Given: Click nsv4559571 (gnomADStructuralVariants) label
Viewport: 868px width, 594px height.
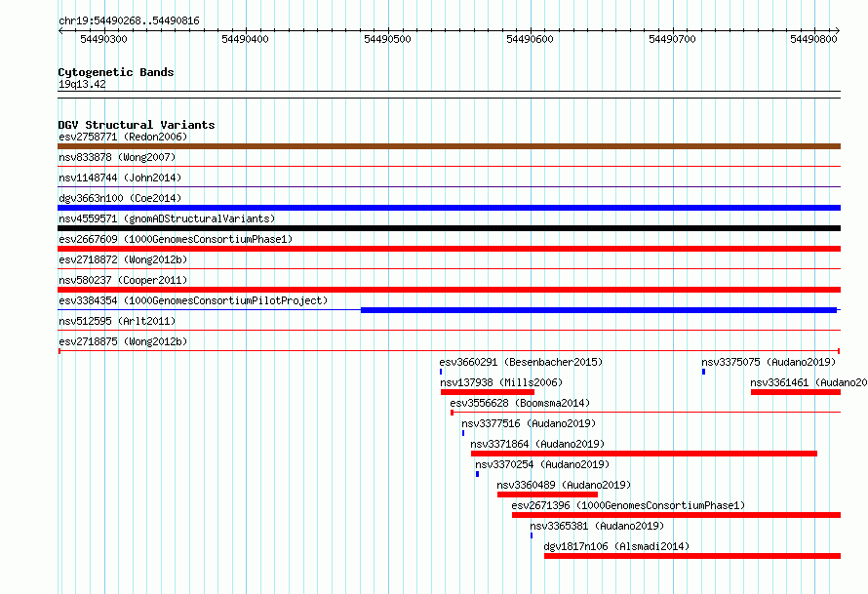Looking at the screenshot, I should pyautogui.click(x=167, y=218).
